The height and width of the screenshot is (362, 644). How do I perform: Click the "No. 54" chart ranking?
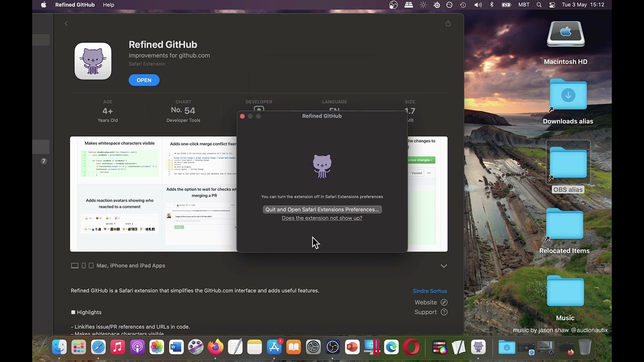(x=183, y=111)
